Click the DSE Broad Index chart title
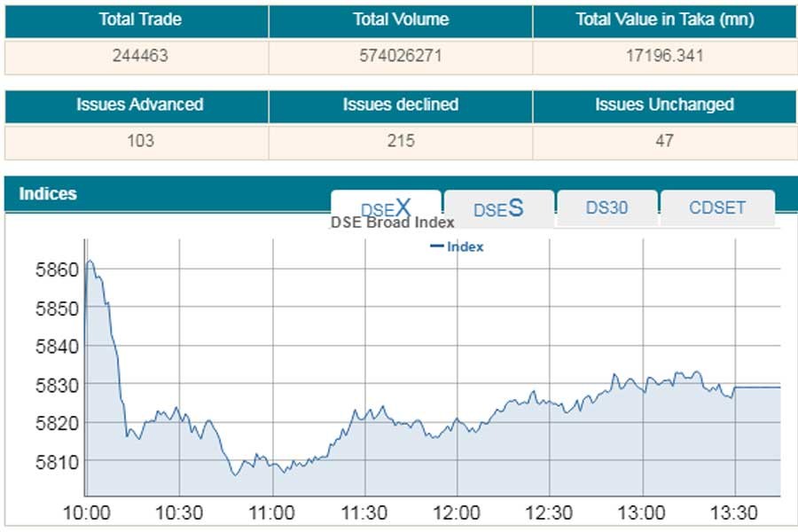Viewport: 798px width, 532px height. (x=392, y=223)
